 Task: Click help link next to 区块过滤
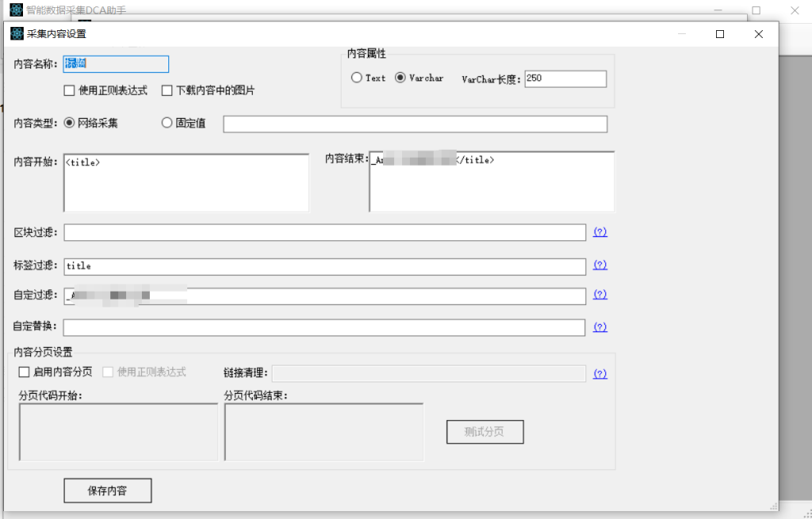pos(600,232)
